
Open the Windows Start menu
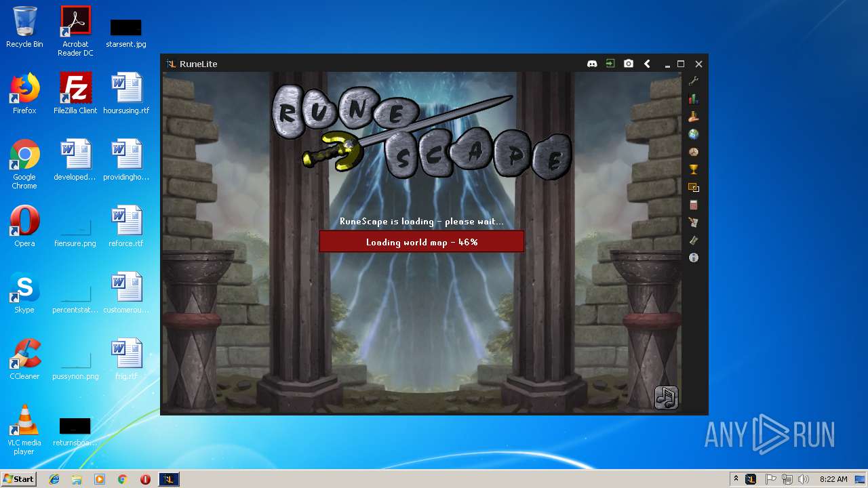coord(18,479)
